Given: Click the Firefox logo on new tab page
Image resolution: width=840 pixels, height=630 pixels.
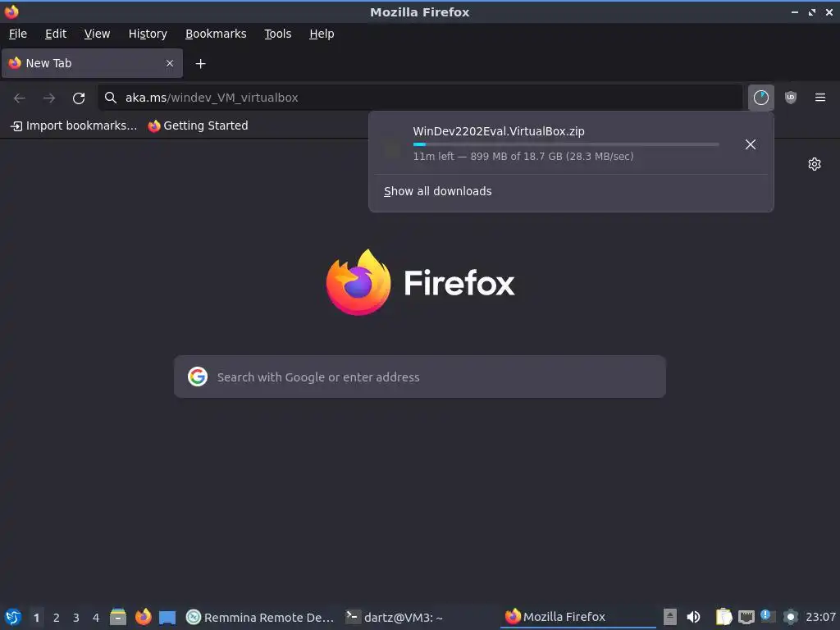Looking at the screenshot, I should (420, 282).
